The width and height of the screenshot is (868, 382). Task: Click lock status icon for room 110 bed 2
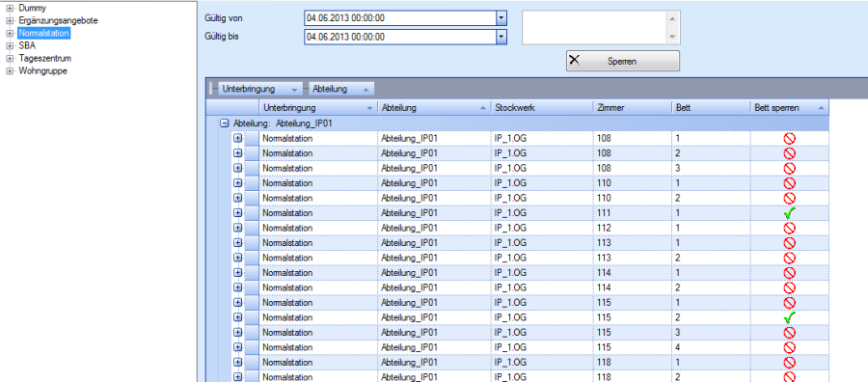point(789,198)
